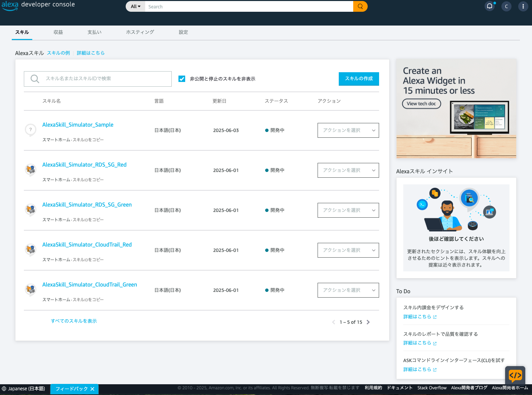Open the AlexaSkill_Simulator_CloudTrail_Red skill link
Screen dimensions: 532x395
coord(87,245)
